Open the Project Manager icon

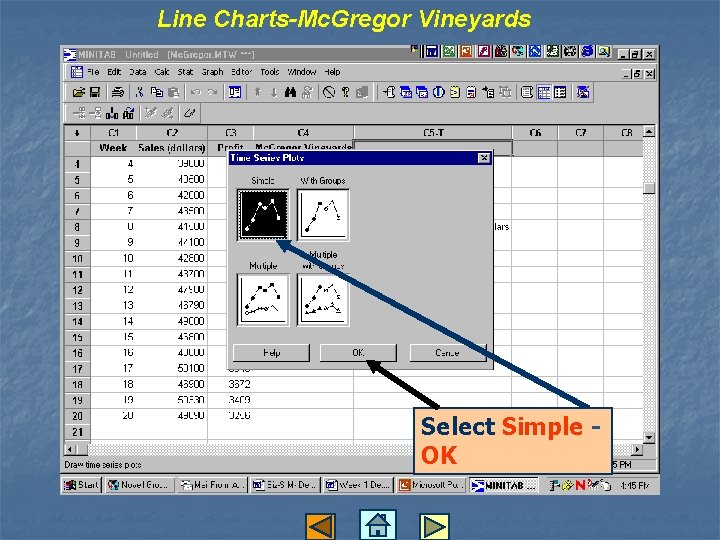click(560, 92)
